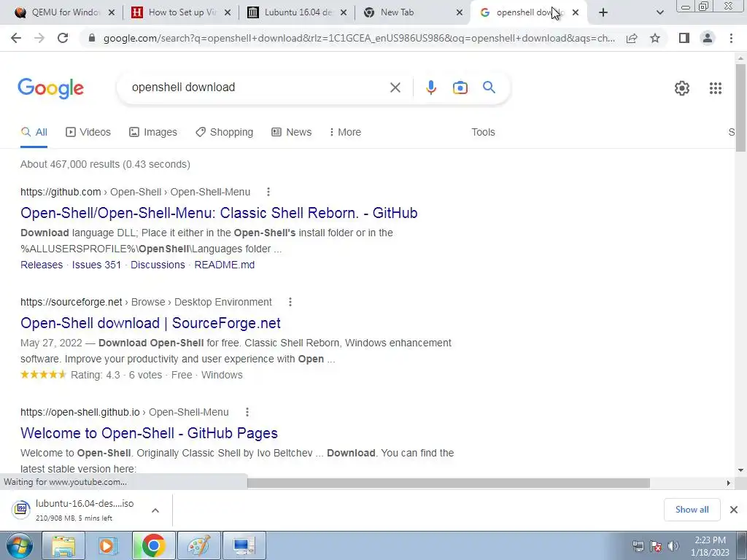The width and height of the screenshot is (747, 560).
Task: Click the forward navigation arrow
Action: pyautogui.click(x=39, y=38)
